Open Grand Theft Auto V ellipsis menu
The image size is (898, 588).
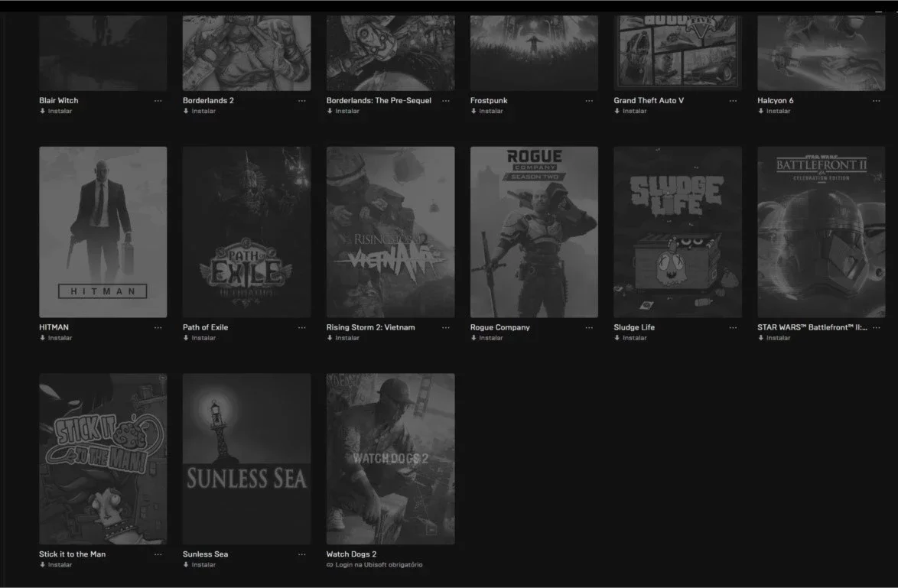733,101
